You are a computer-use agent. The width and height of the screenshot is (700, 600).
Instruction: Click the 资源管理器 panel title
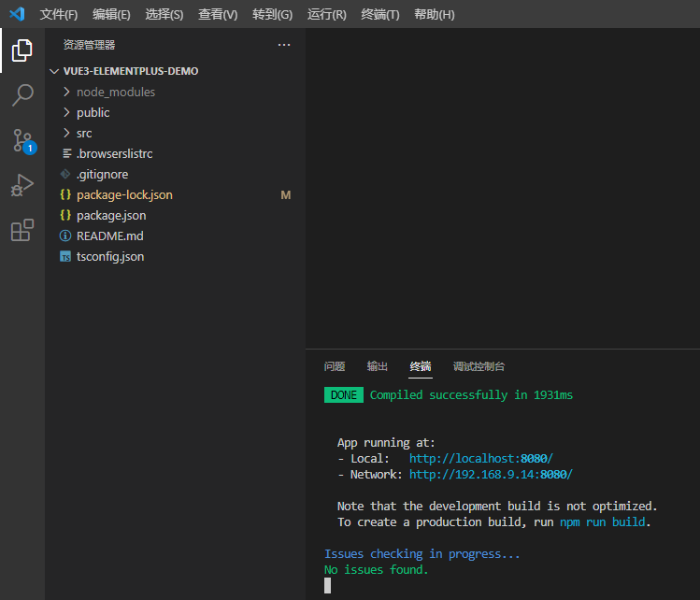tap(90, 45)
